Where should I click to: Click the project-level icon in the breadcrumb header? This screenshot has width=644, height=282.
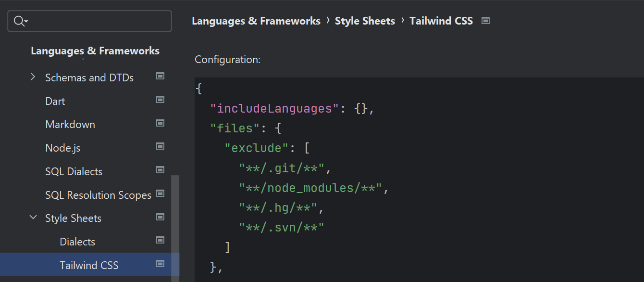[485, 21]
